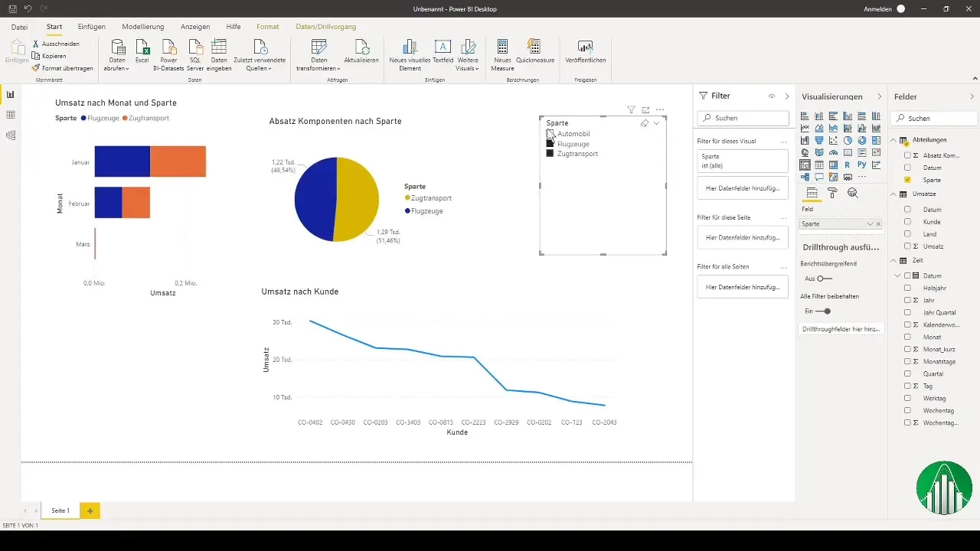Viewport: 980px width, 551px height.
Task: Toggle the Berichtsübergreifend switch
Action: 824,279
